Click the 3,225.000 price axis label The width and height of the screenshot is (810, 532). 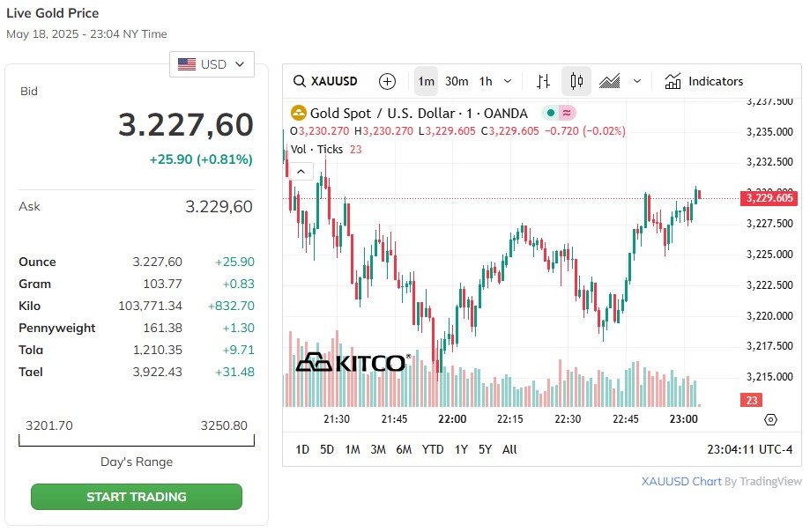click(x=769, y=254)
